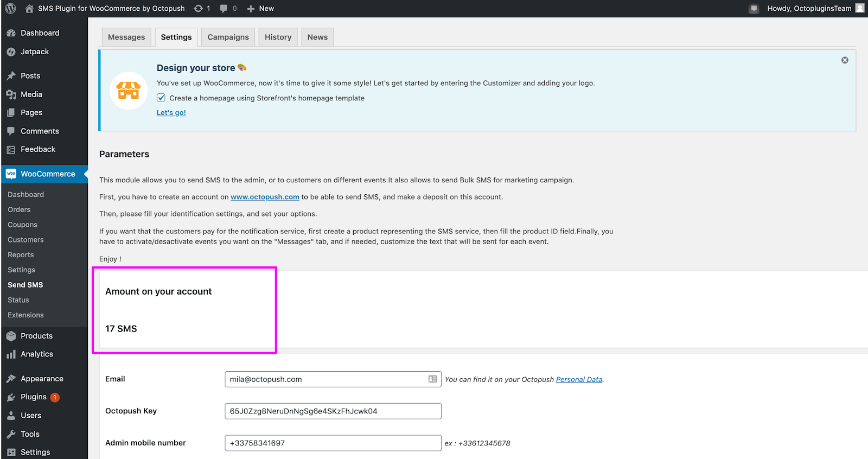The height and width of the screenshot is (459, 868).
Task: Select the Settings tab
Action: (176, 37)
